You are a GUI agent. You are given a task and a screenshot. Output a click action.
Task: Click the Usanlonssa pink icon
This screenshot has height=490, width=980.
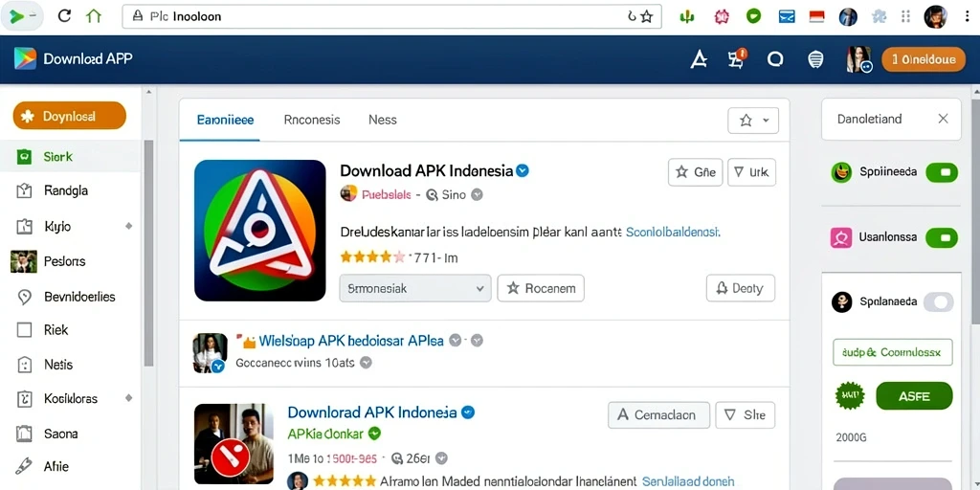click(841, 237)
